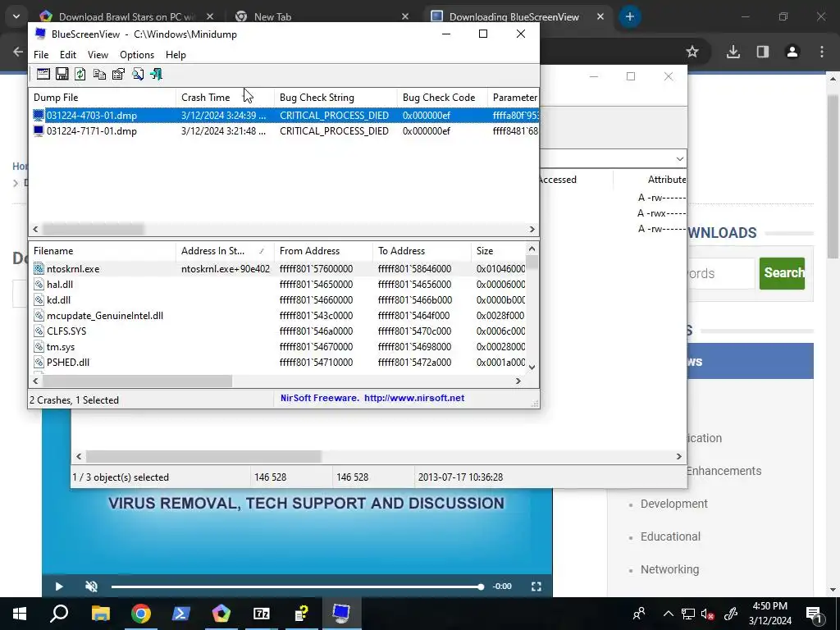Open the notification center icon in system tray
This screenshot has height=630, width=840.
[x=813, y=614]
